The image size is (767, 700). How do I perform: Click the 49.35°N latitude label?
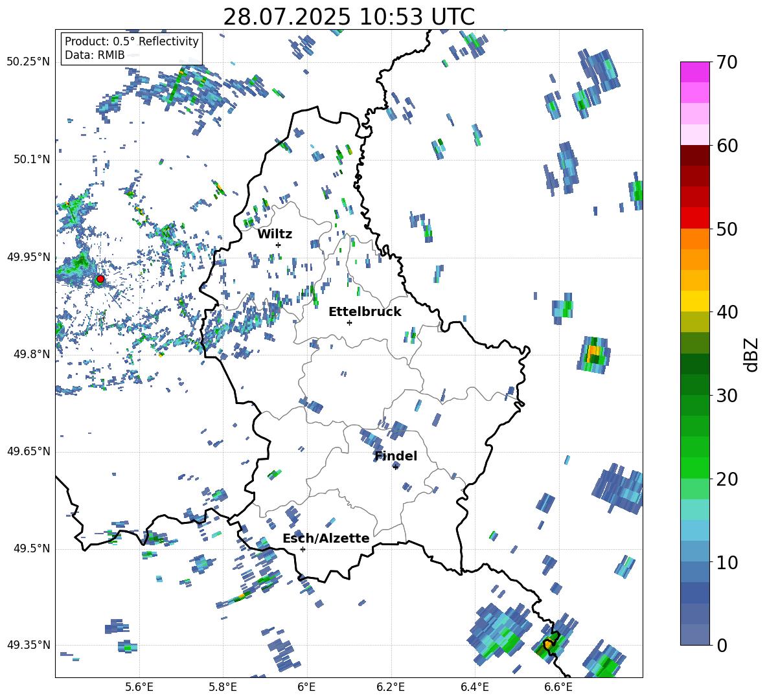[29, 645]
